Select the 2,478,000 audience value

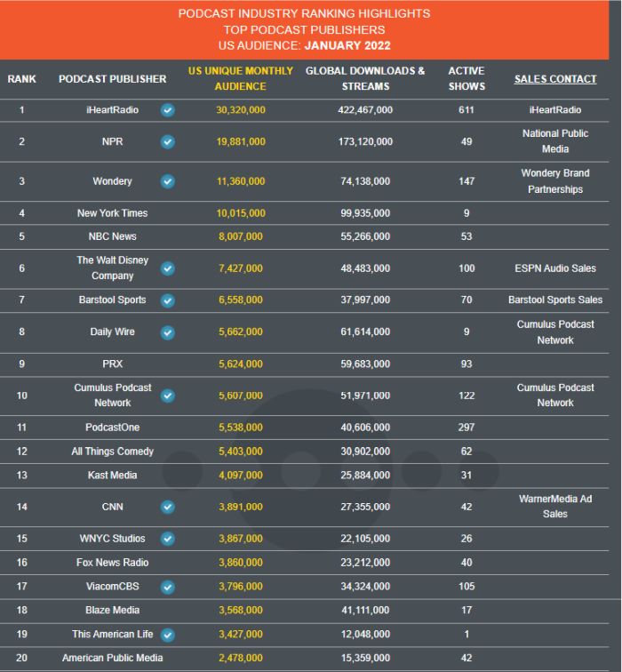coord(240,659)
